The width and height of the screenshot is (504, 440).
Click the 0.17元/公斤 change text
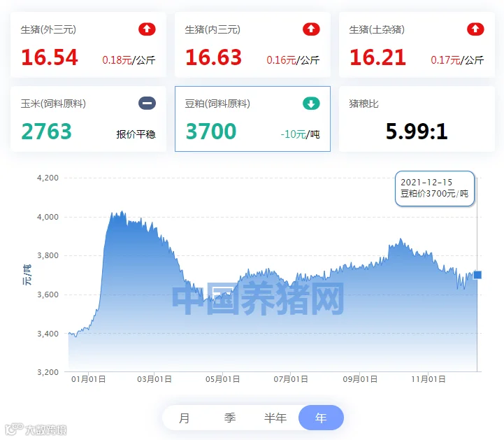(x=457, y=60)
